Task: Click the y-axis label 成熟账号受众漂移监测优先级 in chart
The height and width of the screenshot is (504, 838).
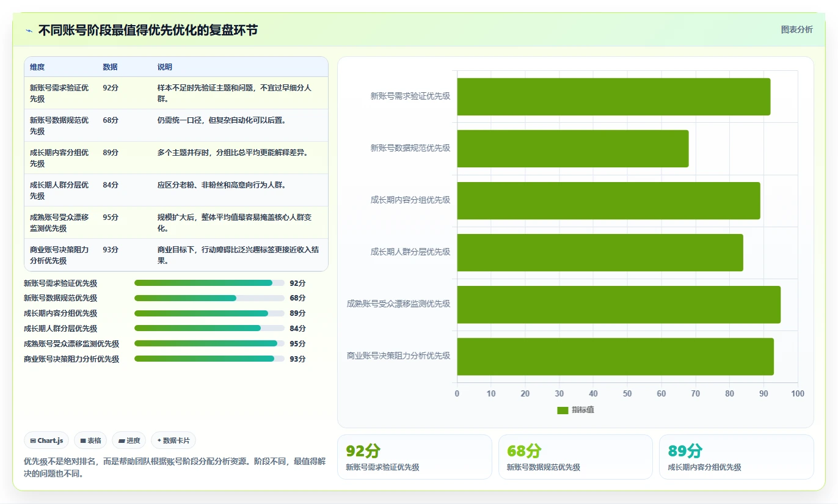Action: pyautogui.click(x=398, y=304)
